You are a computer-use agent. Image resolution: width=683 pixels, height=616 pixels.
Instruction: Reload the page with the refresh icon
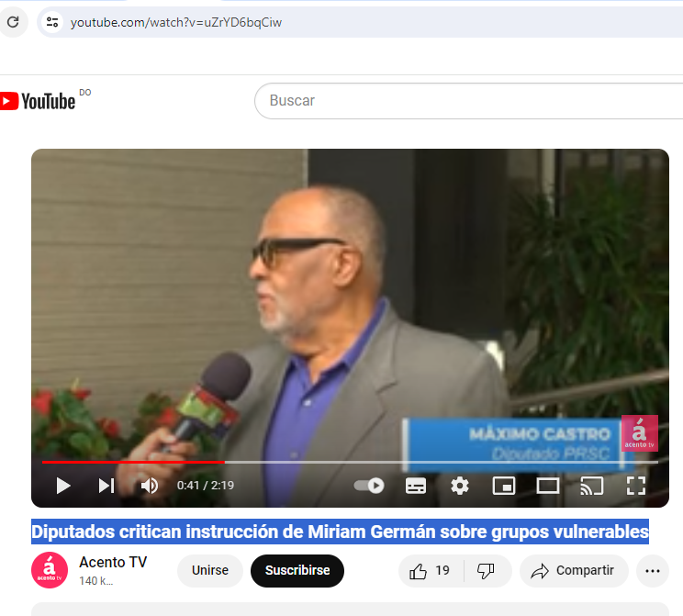[13, 22]
